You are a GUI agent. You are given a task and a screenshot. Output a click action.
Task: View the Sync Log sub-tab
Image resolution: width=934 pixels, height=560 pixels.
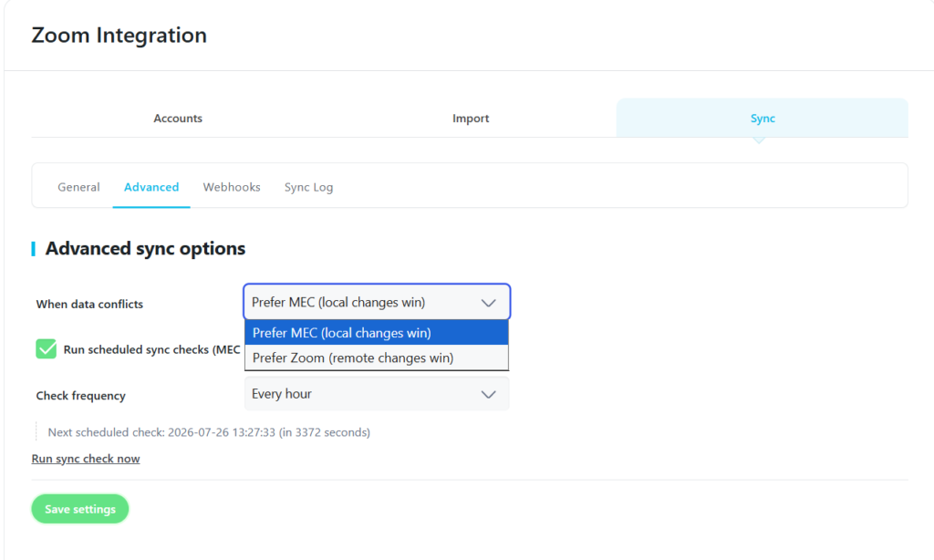click(x=308, y=187)
